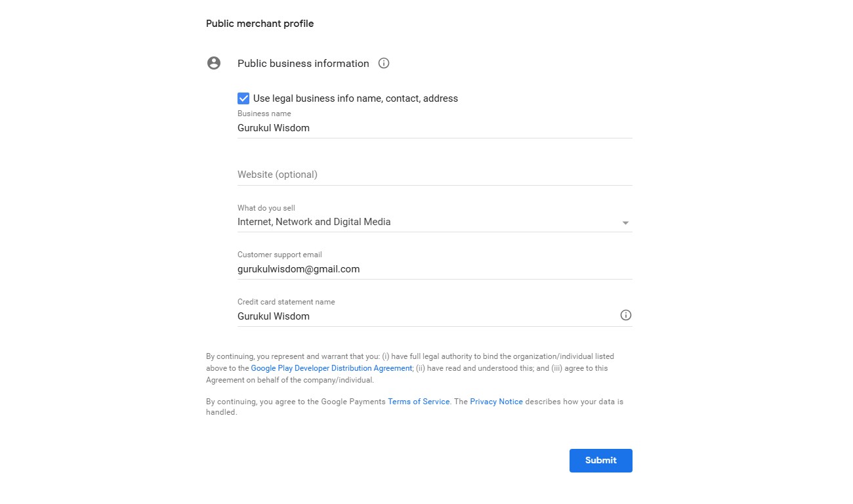Click info icon beside Public business information
Image resolution: width=853 pixels, height=504 pixels.
point(385,64)
